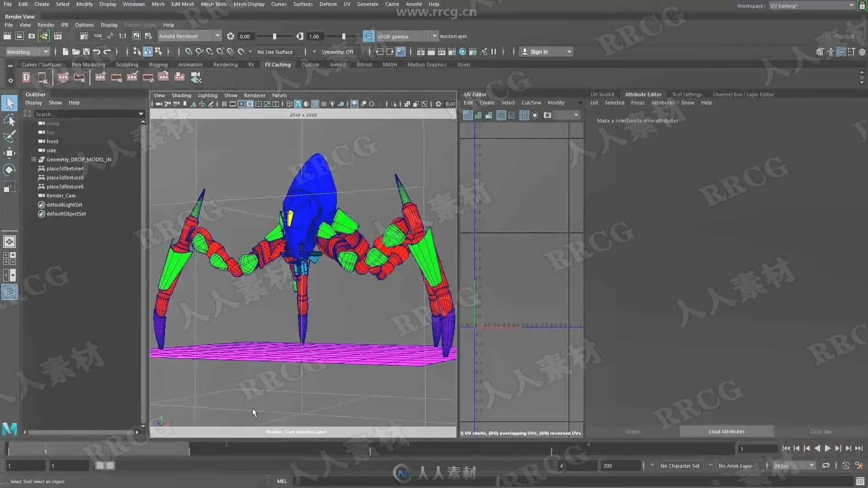Adjust the exposure slider in Render View
This screenshot has height=488, width=868.
[x=274, y=36]
